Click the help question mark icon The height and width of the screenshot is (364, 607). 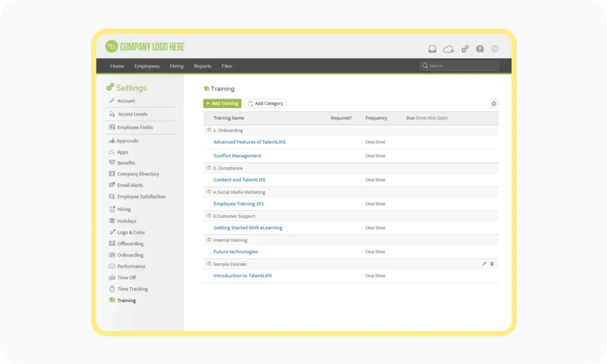480,49
